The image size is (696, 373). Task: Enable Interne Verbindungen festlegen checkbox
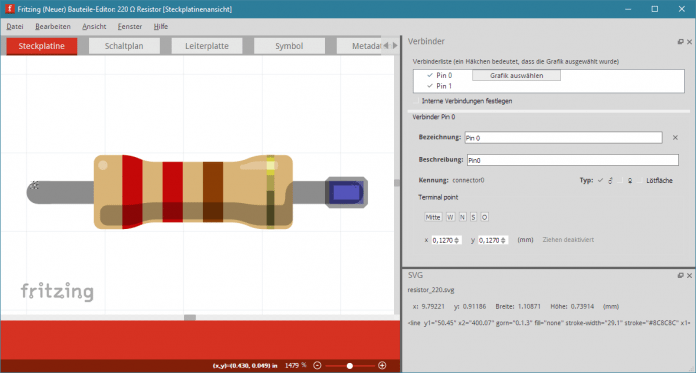[416, 101]
